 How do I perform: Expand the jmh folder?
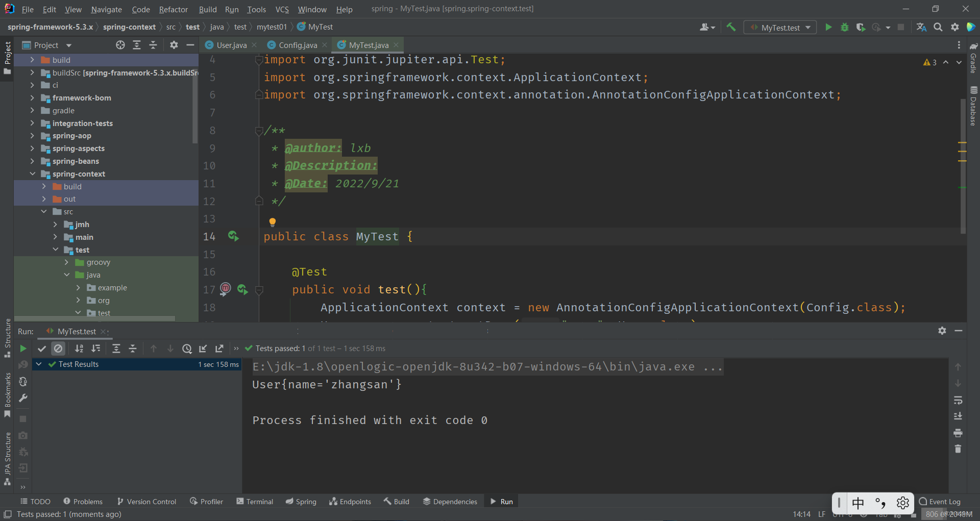click(x=55, y=225)
